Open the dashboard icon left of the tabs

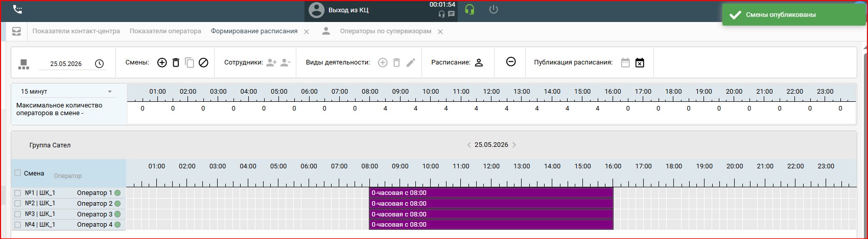click(17, 31)
